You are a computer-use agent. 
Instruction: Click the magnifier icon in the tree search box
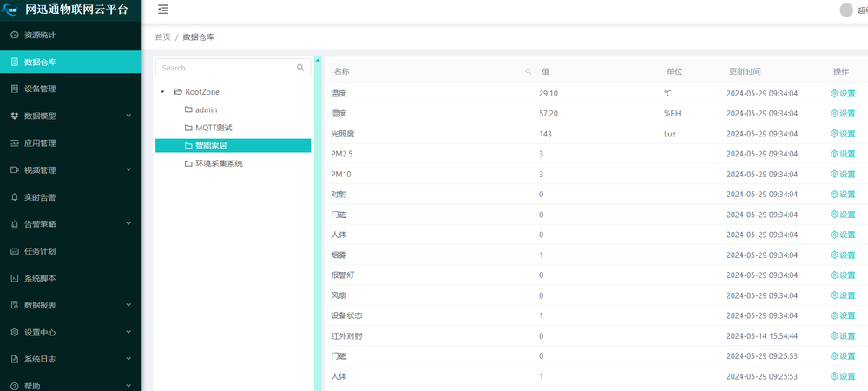(300, 68)
